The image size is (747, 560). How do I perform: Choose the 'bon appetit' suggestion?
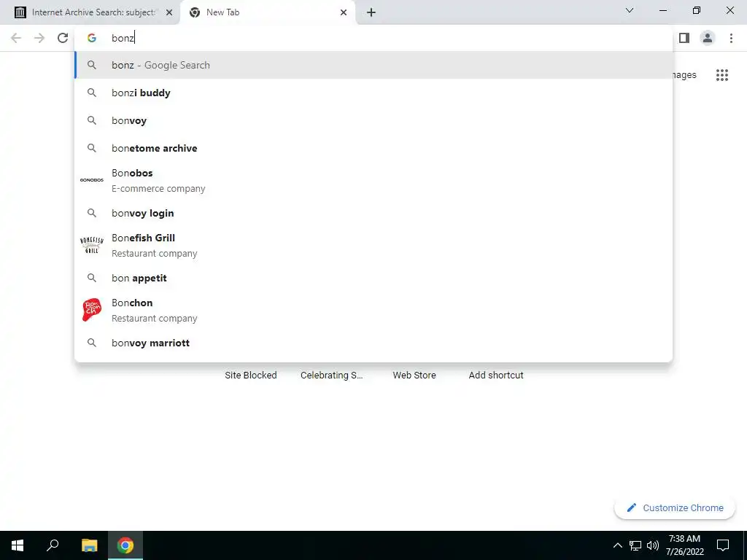click(373, 278)
